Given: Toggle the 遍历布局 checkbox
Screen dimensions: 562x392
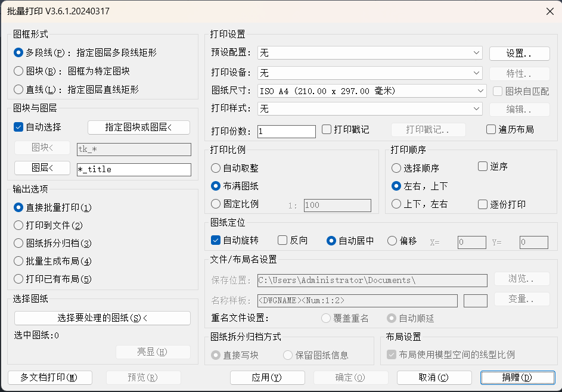Looking at the screenshot, I should (x=491, y=129).
